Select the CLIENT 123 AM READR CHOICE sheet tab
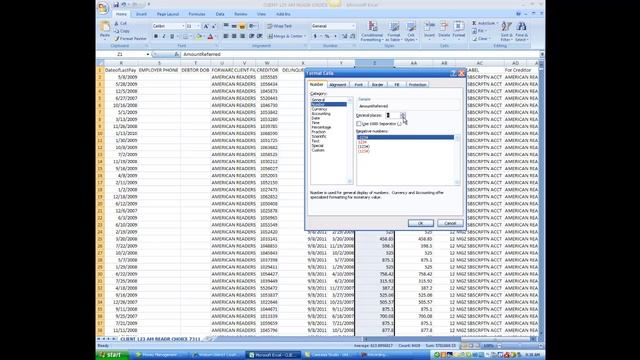This screenshot has height=360, width=640. 160,339
